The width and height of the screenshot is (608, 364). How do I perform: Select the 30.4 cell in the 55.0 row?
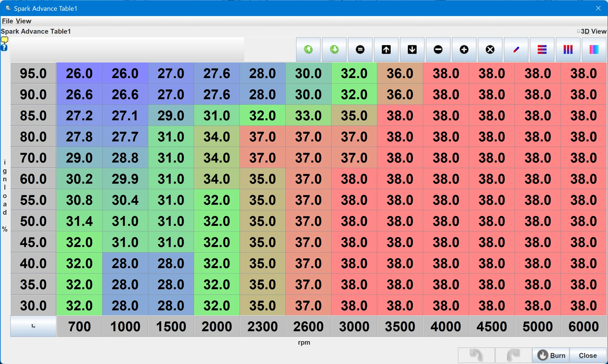(x=125, y=200)
